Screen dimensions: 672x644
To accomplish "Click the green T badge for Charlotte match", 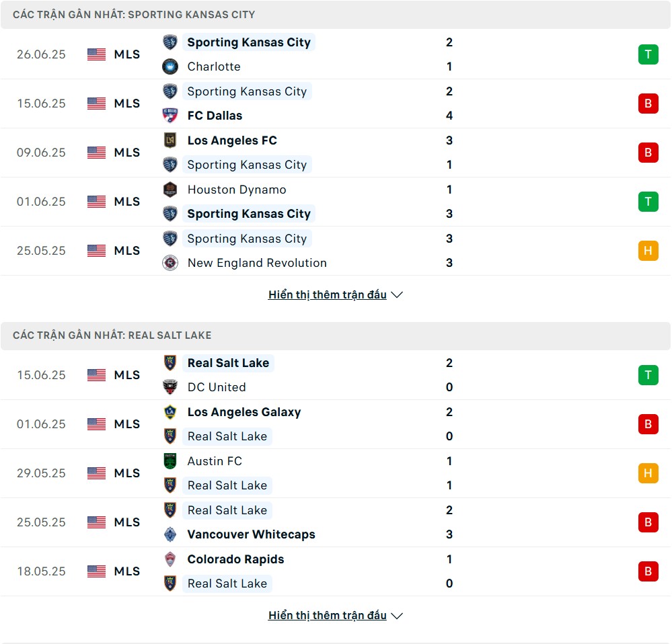I will 648,54.
